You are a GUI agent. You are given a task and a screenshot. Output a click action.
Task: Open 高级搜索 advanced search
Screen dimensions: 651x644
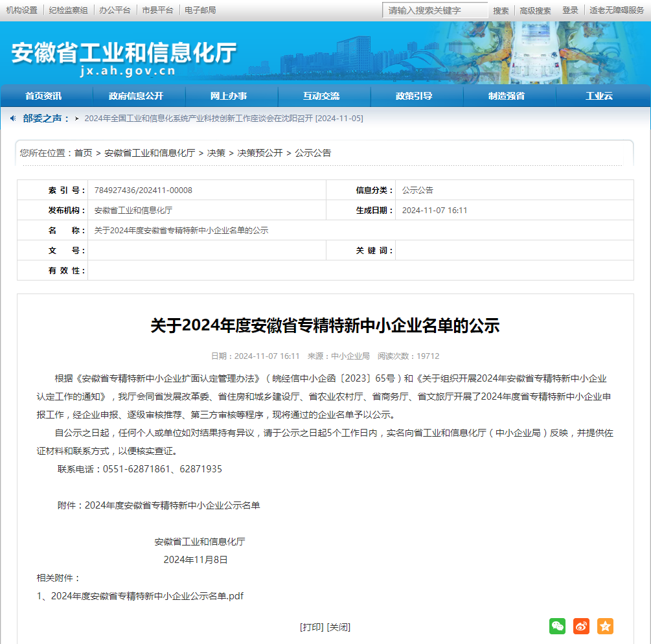(535, 10)
